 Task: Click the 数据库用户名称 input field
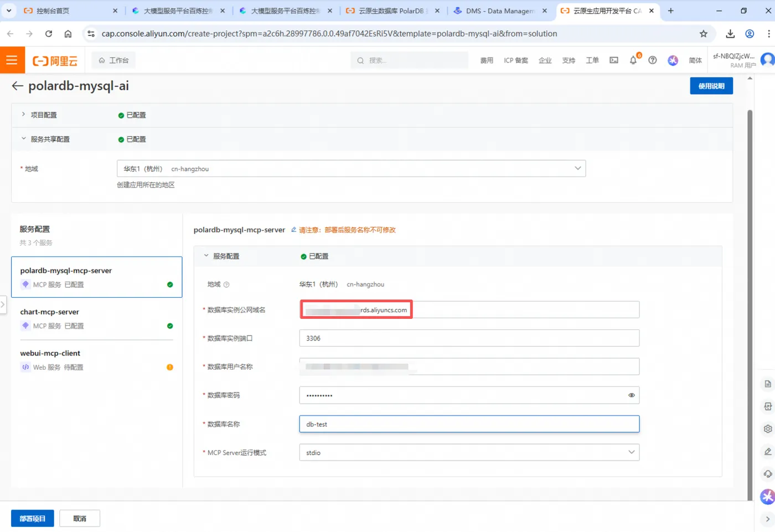point(469,366)
